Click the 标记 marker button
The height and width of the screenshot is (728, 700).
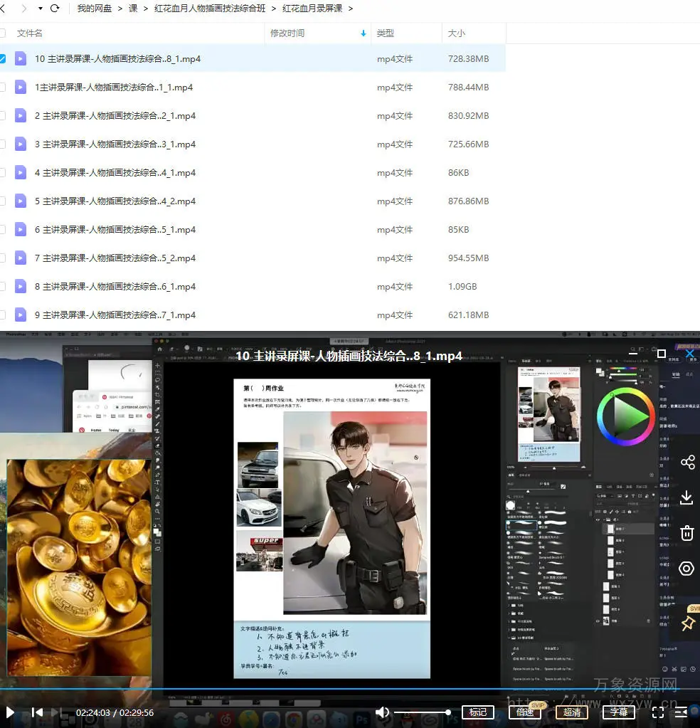coord(478,712)
